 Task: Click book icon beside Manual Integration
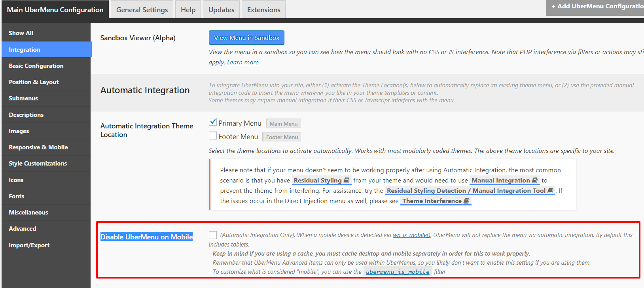tap(535, 180)
